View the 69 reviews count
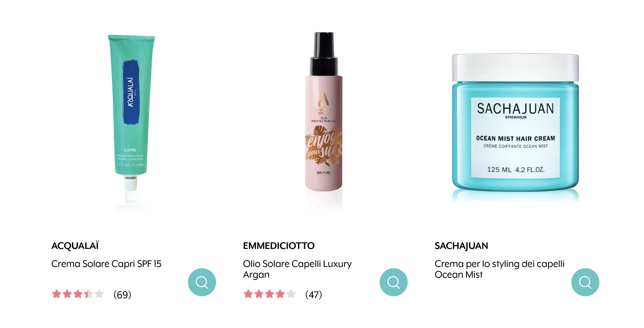 (x=122, y=295)
